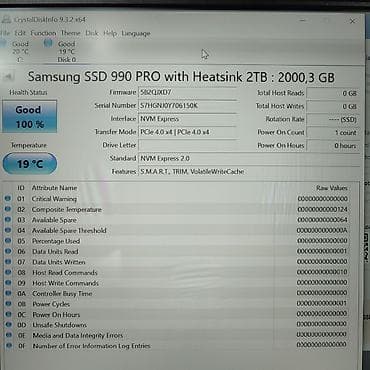This screenshot has width=370, height=370.
Task: Select the Composite Temperature attribute name
Action: tap(67, 210)
